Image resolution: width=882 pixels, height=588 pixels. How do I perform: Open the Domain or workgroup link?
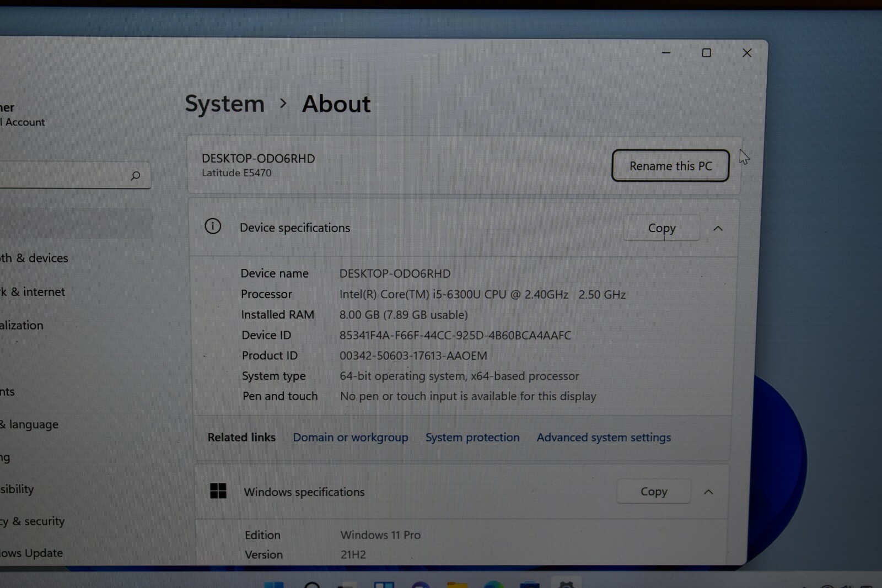click(x=351, y=437)
